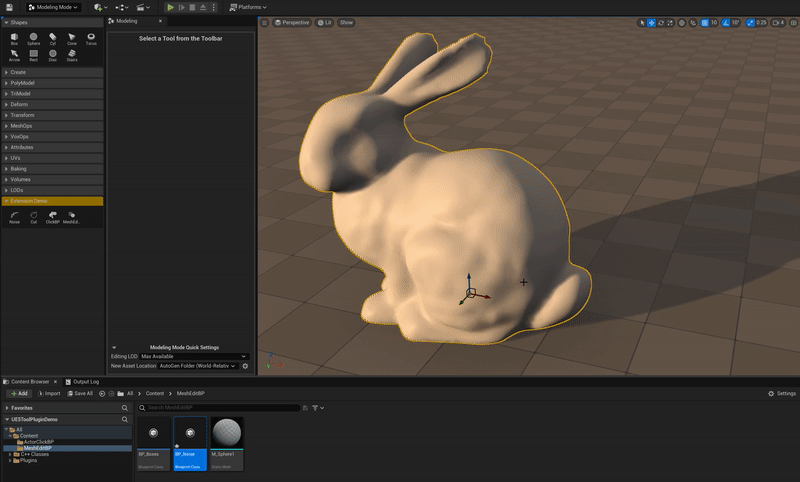Open the Perspective view dropdown

(292, 22)
